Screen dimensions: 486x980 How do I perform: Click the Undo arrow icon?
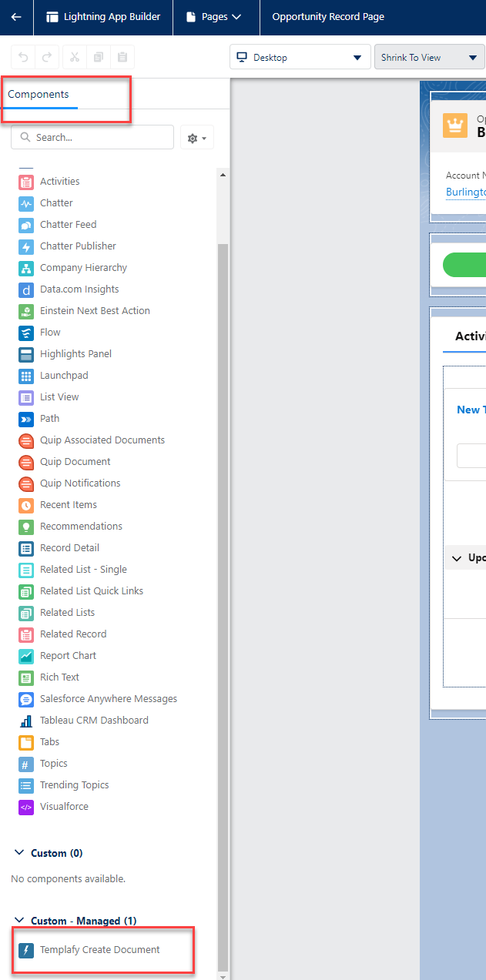click(23, 57)
